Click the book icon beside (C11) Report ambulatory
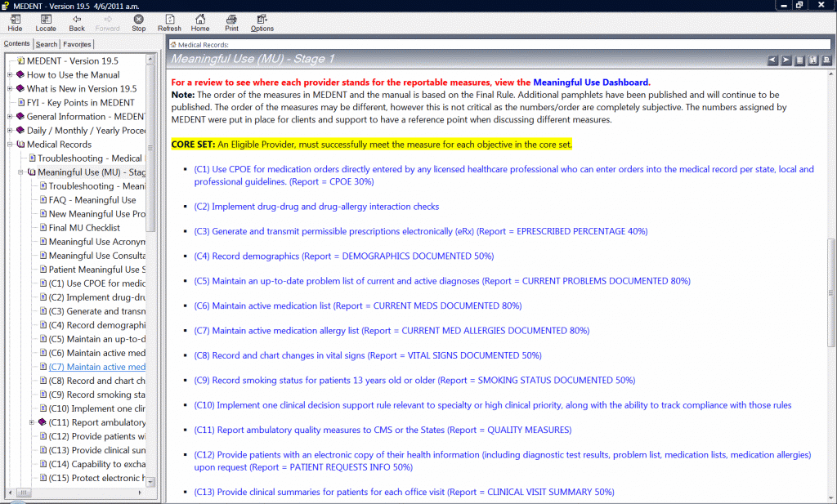The width and height of the screenshot is (837, 504). (43, 422)
